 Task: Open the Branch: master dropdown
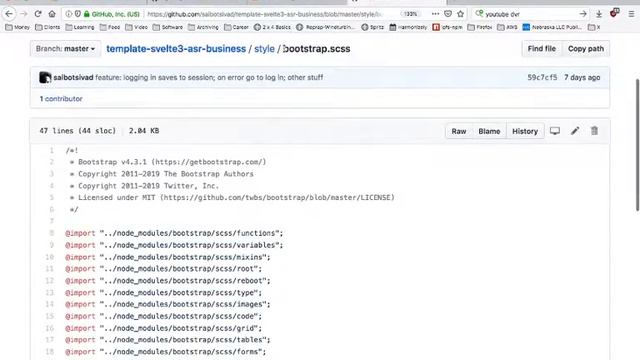(x=65, y=49)
